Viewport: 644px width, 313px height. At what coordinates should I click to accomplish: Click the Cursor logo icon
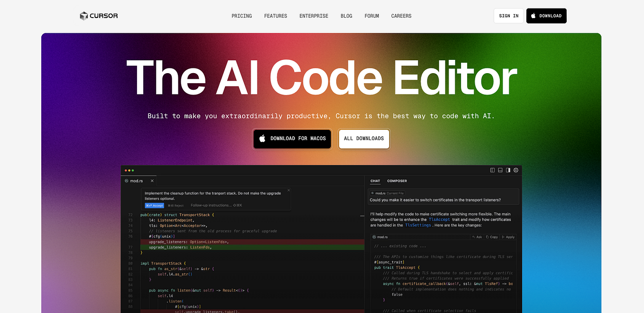[83, 16]
